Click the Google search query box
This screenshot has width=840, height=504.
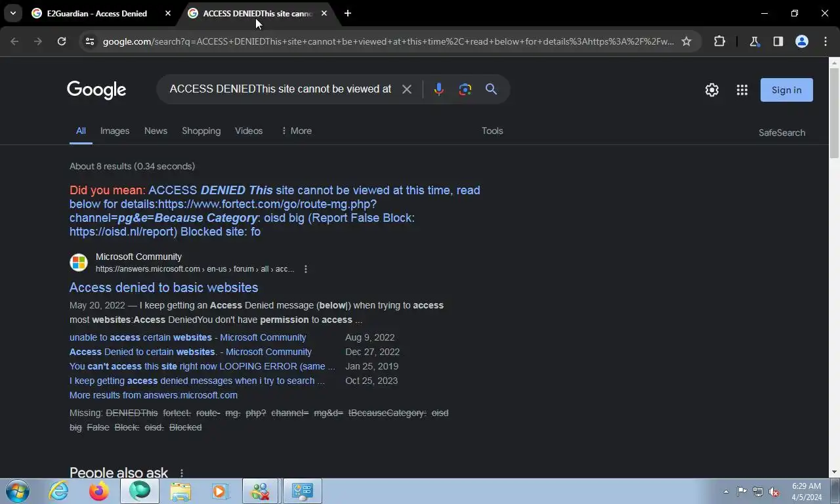pyautogui.click(x=280, y=89)
